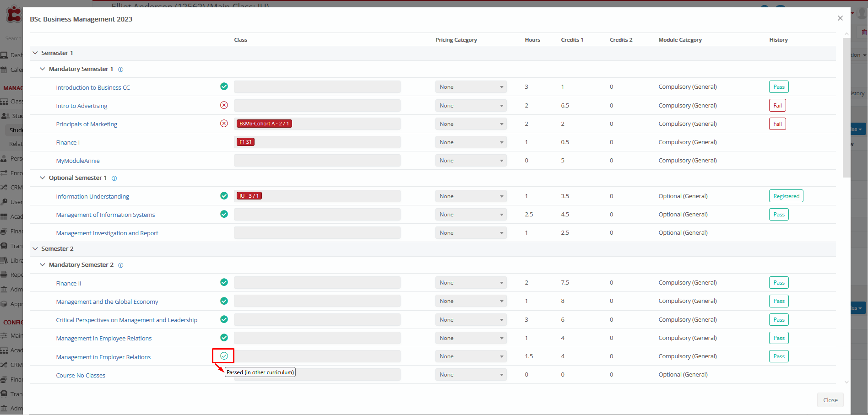Image resolution: width=868 pixels, height=415 pixels.
Task: Click the failed X icon for Principals of Marketing
Action: (224, 124)
